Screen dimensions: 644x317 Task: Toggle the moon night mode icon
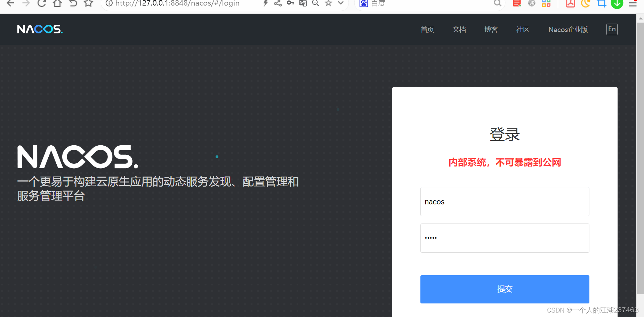pos(586,3)
